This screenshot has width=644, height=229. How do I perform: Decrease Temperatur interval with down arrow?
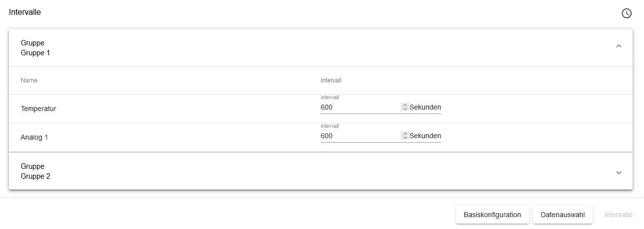(x=405, y=109)
